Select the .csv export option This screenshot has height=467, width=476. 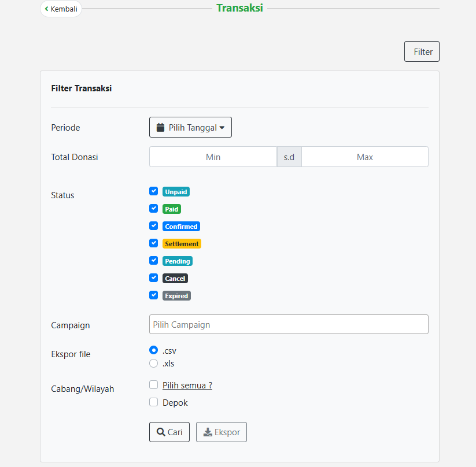(x=153, y=350)
